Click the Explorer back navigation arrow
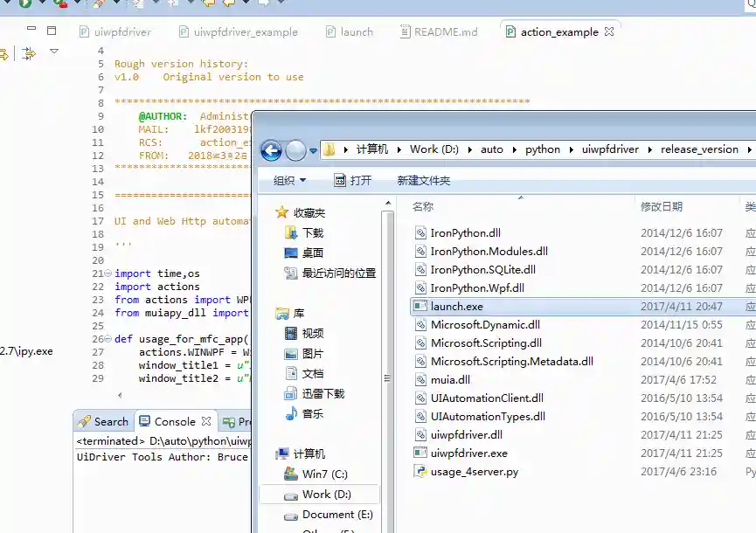This screenshot has width=756, height=533. pos(271,149)
